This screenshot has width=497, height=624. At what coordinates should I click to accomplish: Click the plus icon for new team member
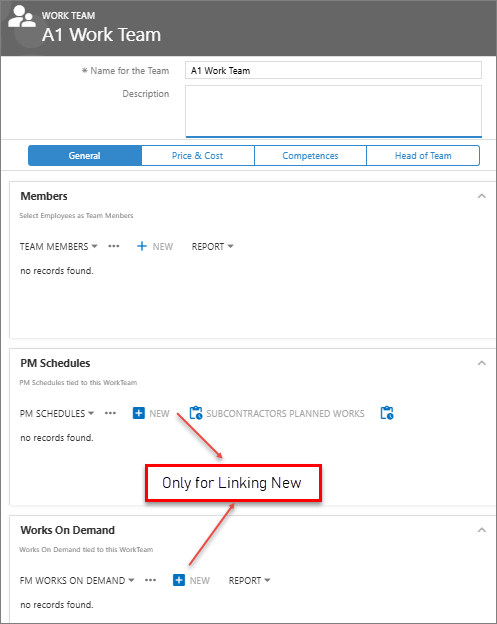pyautogui.click(x=142, y=246)
